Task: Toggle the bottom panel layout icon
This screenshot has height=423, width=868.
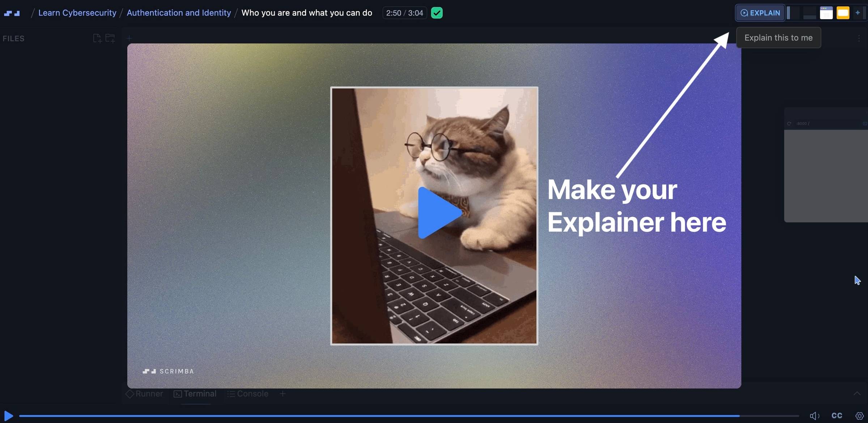Action: (x=809, y=13)
